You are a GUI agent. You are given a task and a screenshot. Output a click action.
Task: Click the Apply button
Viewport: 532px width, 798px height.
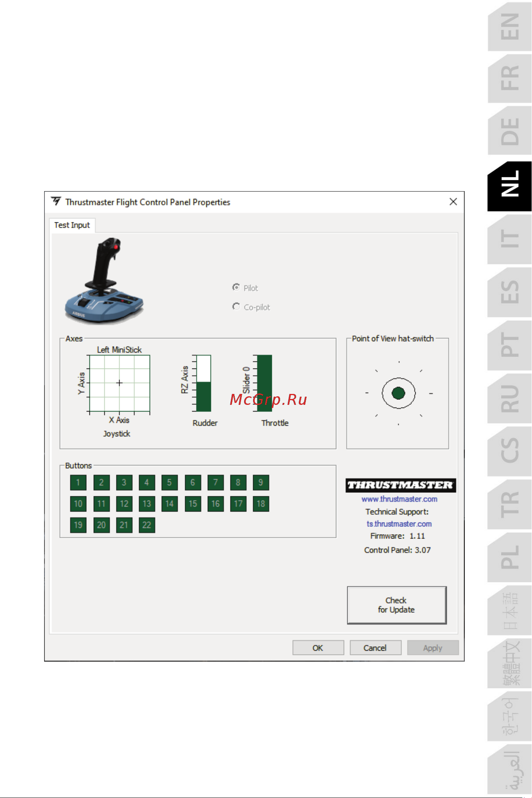point(432,648)
